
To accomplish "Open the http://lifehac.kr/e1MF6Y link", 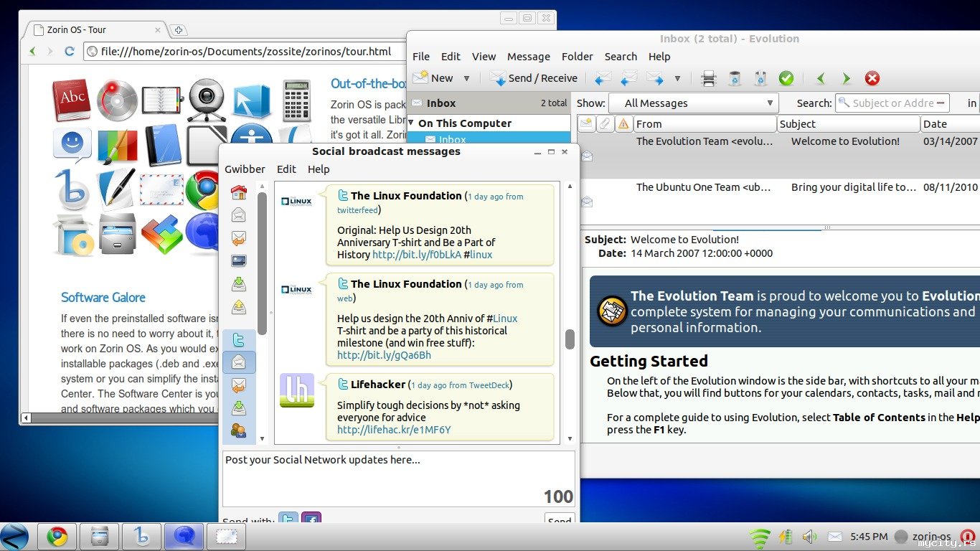I will tap(394, 430).
